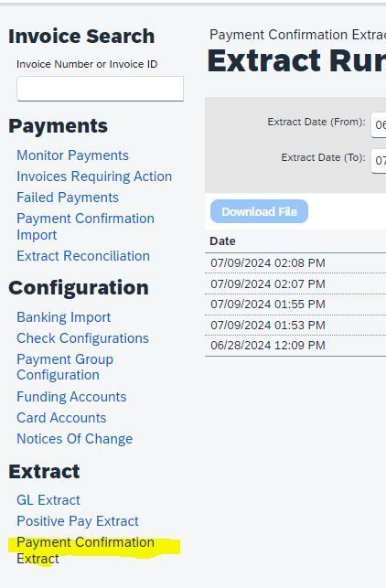Click Extract Date (From) field
386x588 pixels.
(x=379, y=124)
